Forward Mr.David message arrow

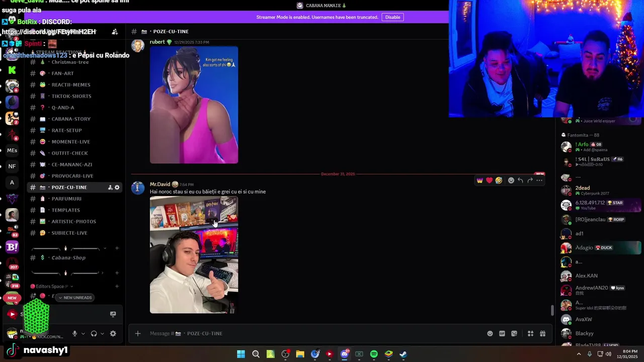point(530,180)
